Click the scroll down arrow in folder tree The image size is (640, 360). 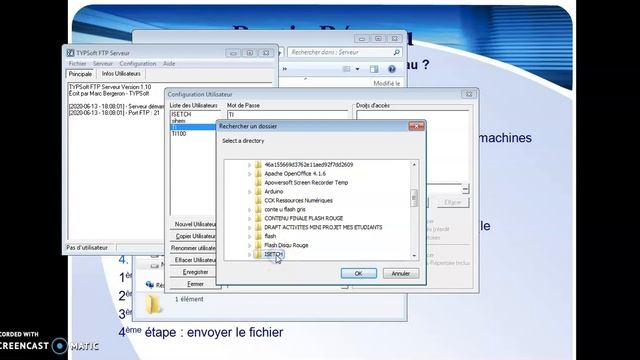coord(414,256)
